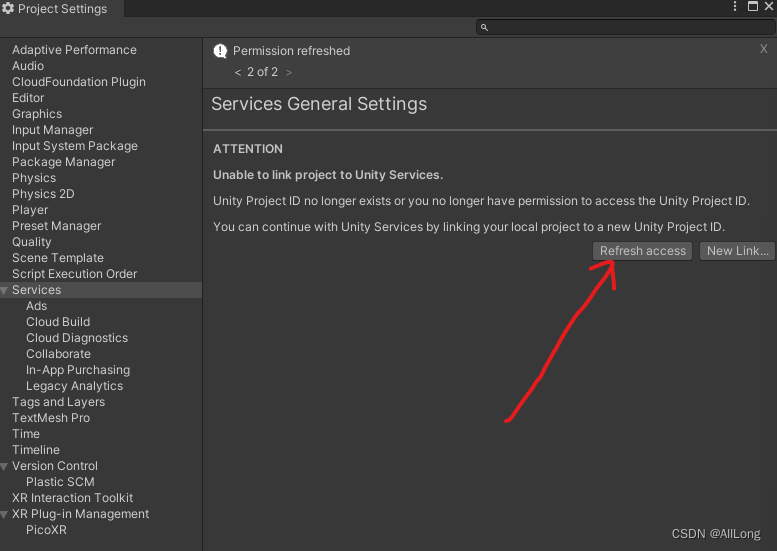
Task: Select Script Execution Order settings
Action: [74, 274]
